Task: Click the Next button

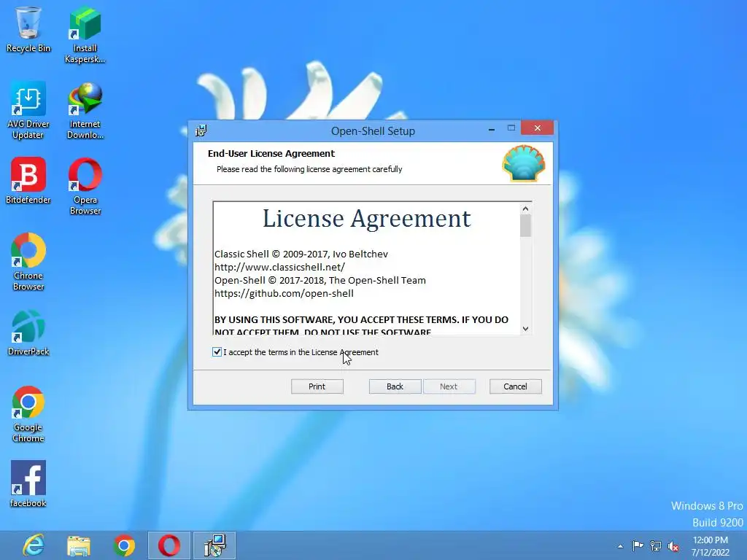Action: [x=449, y=386]
